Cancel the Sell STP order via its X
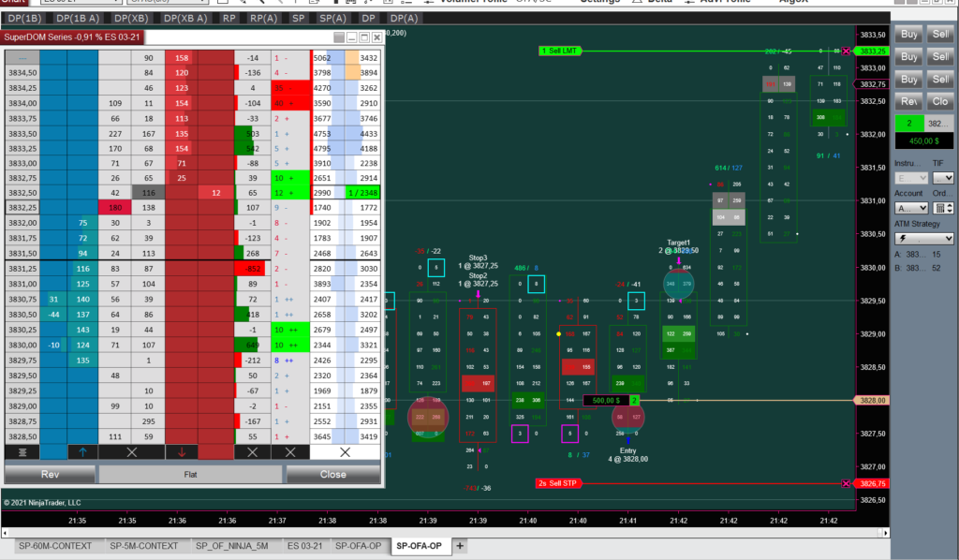 (846, 483)
